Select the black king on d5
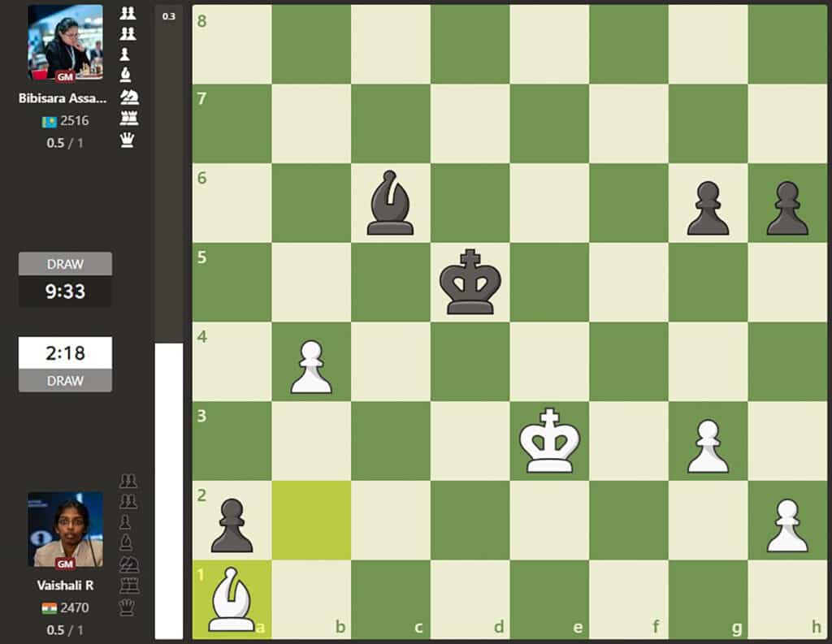This screenshot has width=832, height=644. click(470, 282)
